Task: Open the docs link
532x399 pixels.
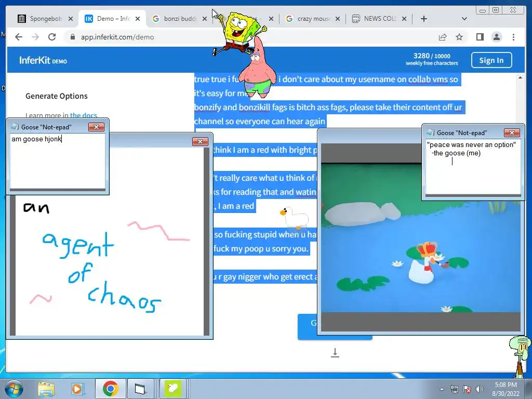Action: (x=84, y=115)
